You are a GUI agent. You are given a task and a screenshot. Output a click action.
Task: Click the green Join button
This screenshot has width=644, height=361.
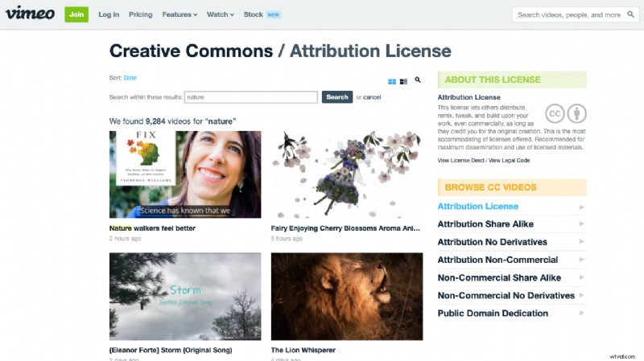click(x=76, y=14)
